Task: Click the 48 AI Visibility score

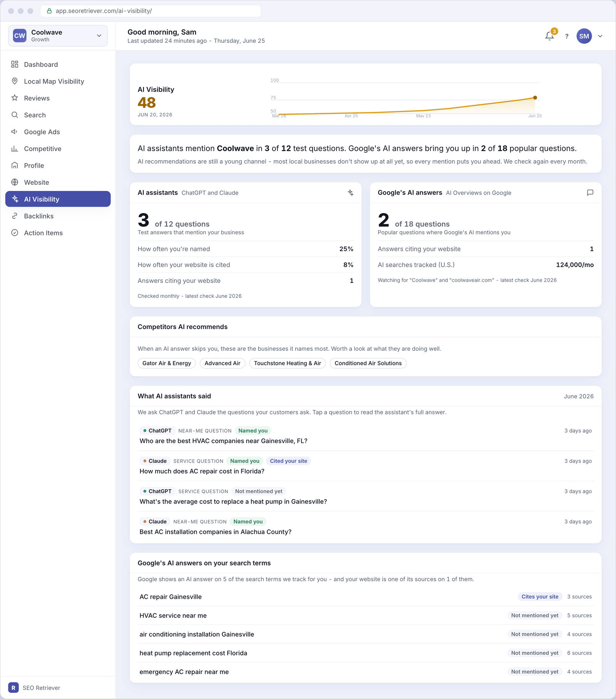Action: (x=147, y=102)
